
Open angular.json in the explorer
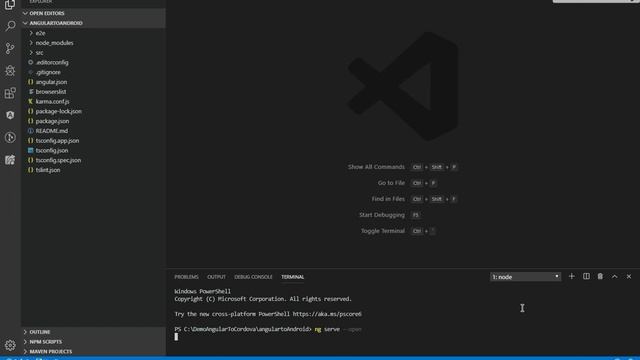point(93,82)
